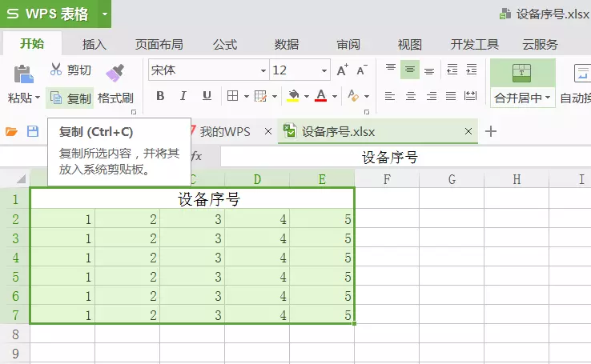The height and width of the screenshot is (364, 591).
Task: Switch to the 插入 ribbon tab
Action: coord(94,45)
